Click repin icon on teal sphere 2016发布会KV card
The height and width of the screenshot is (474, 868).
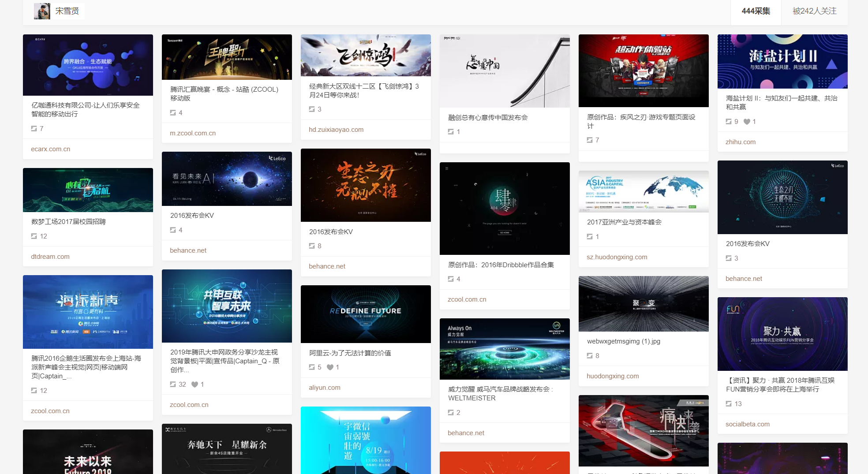click(729, 258)
